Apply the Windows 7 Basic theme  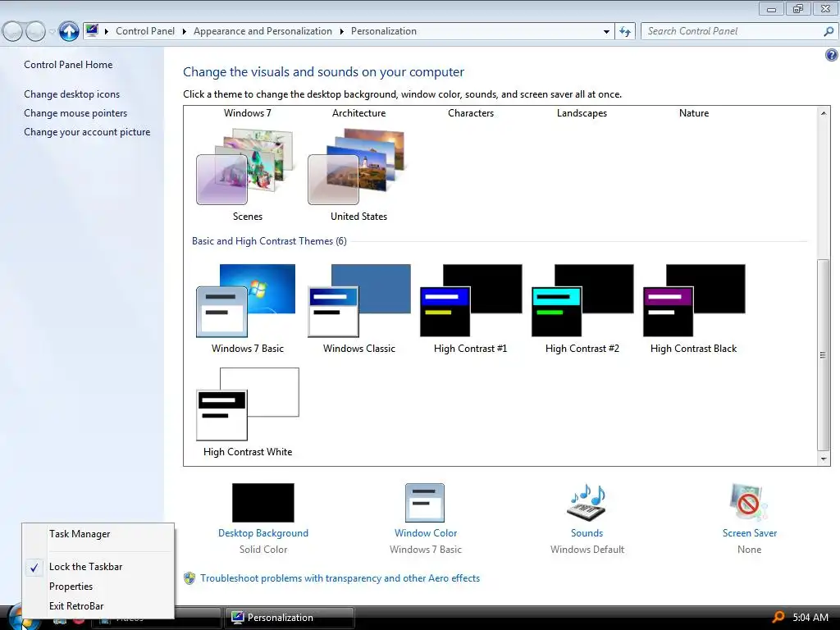pyautogui.click(x=245, y=300)
